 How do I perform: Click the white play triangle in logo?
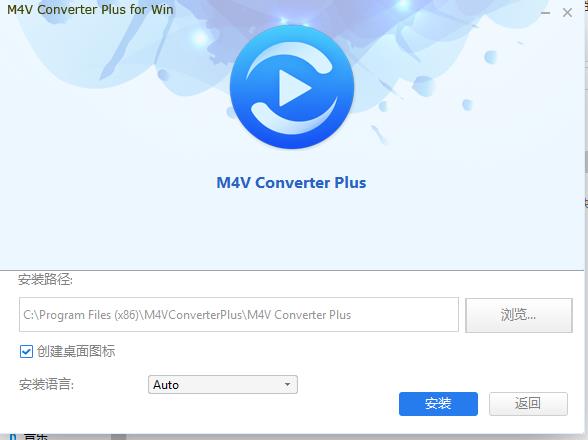click(295, 88)
